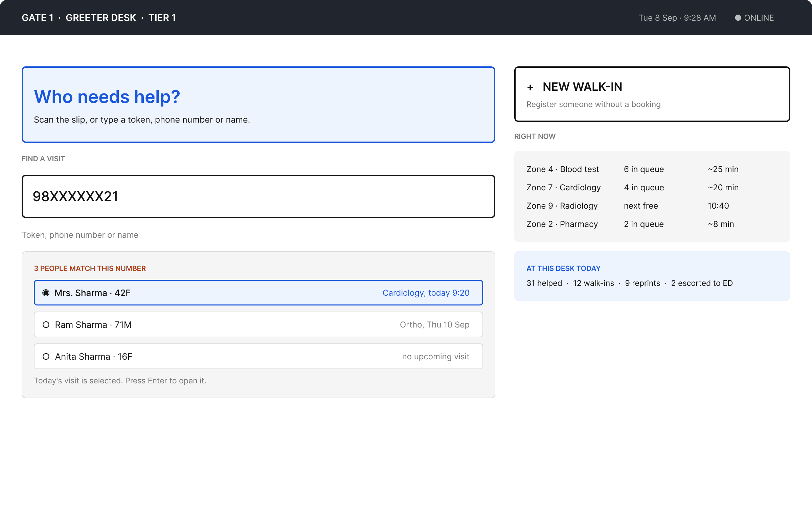Open the NEW WALK-IN registration card
This screenshot has width=812, height=508.
(x=652, y=94)
